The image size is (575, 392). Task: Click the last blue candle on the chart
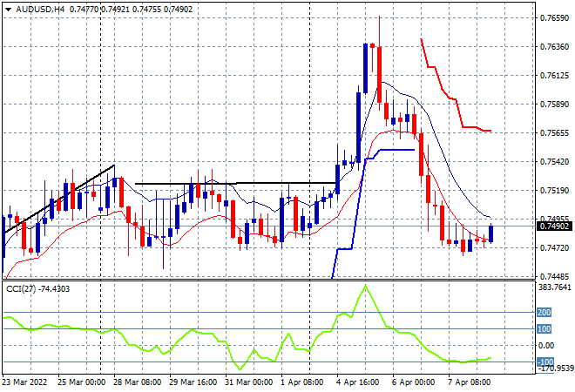point(491,233)
